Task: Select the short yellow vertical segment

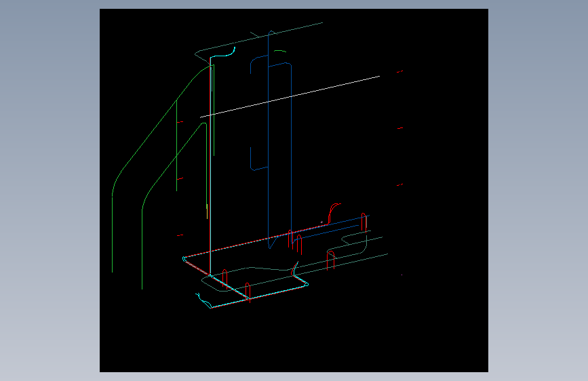Action: coord(207,212)
